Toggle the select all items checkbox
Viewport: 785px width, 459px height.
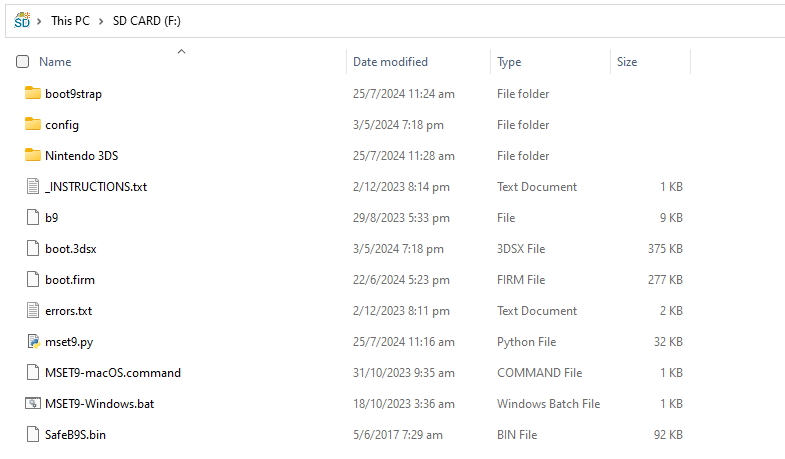coord(23,62)
